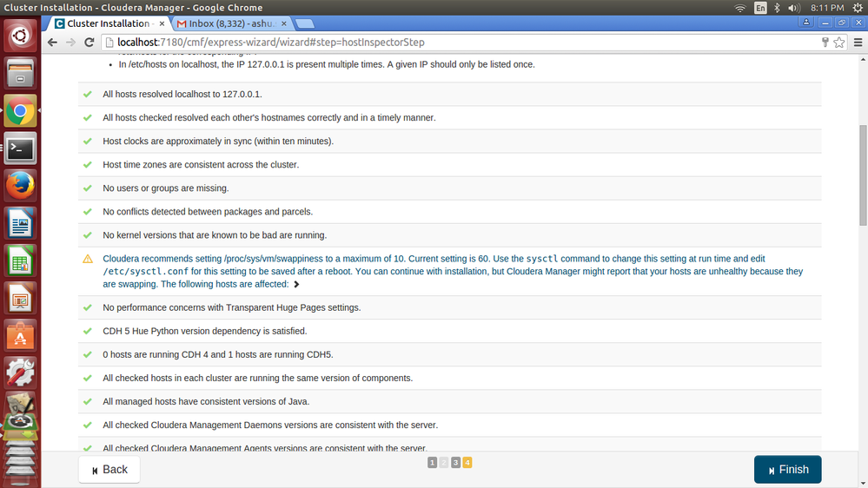Viewport: 868px width, 488px height.
Task: Open the system power gear menu
Action: (x=858, y=8)
